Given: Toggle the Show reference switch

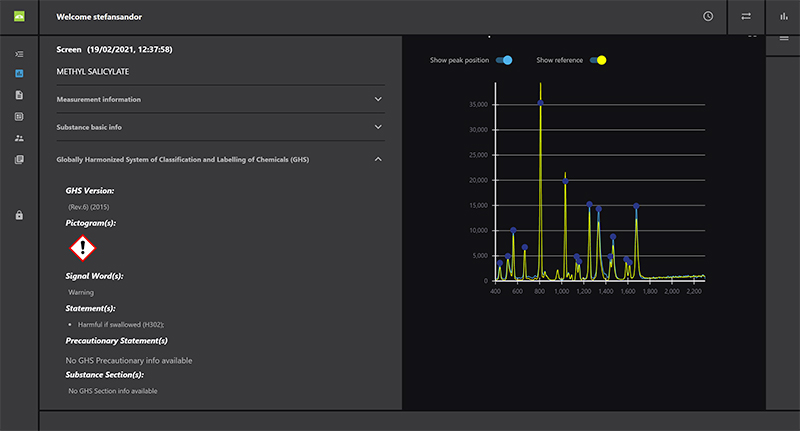Looking at the screenshot, I should (x=598, y=60).
